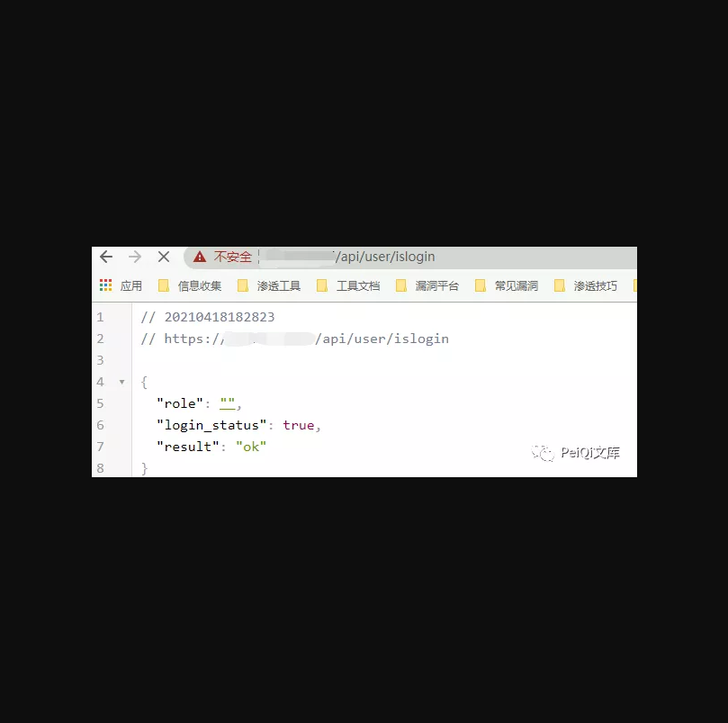Go back with the browser back arrow
This screenshot has height=723, width=728.
coord(106,257)
